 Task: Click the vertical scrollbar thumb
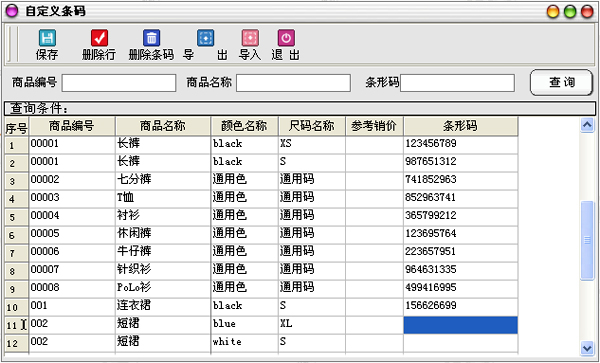click(x=587, y=240)
